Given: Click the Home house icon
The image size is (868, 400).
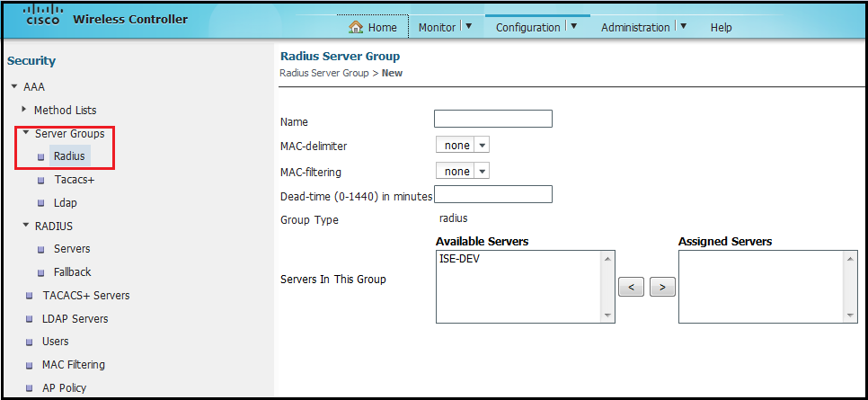Looking at the screenshot, I should pyautogui.click(x=356, y=27).
